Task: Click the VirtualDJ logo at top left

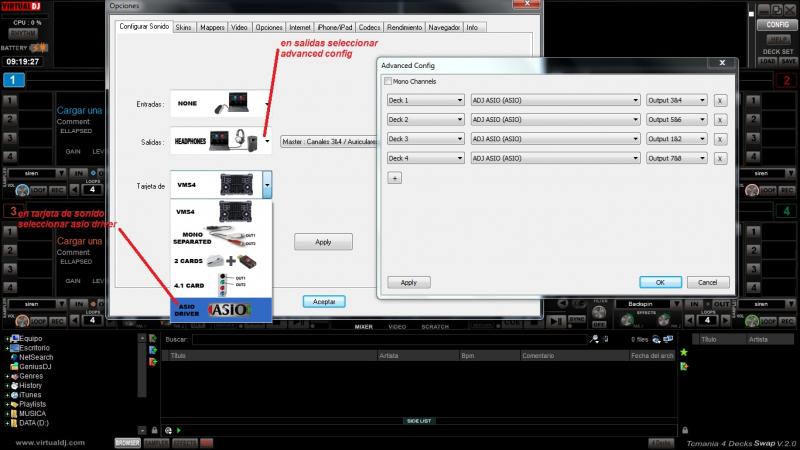Action: point(21,6)
